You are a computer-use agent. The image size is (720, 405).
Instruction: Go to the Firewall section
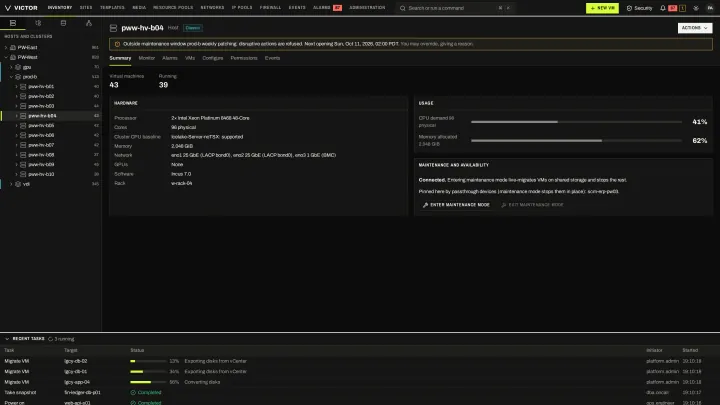[270, 8]
